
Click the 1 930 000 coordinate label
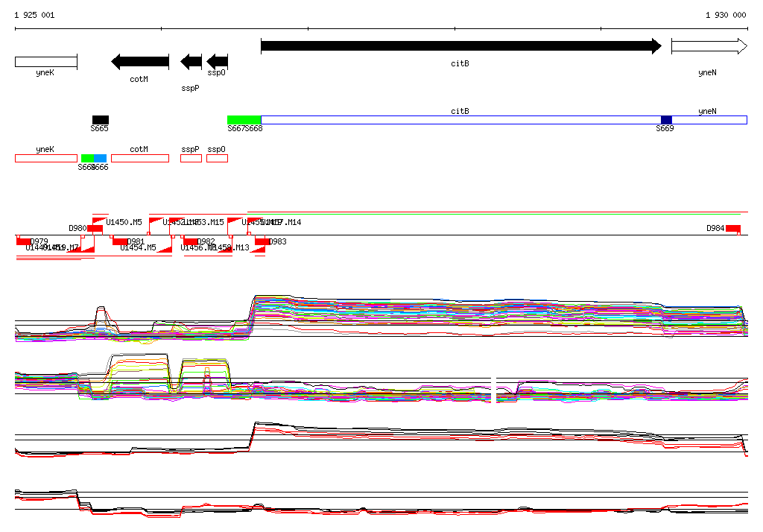(x=726, y=15)
